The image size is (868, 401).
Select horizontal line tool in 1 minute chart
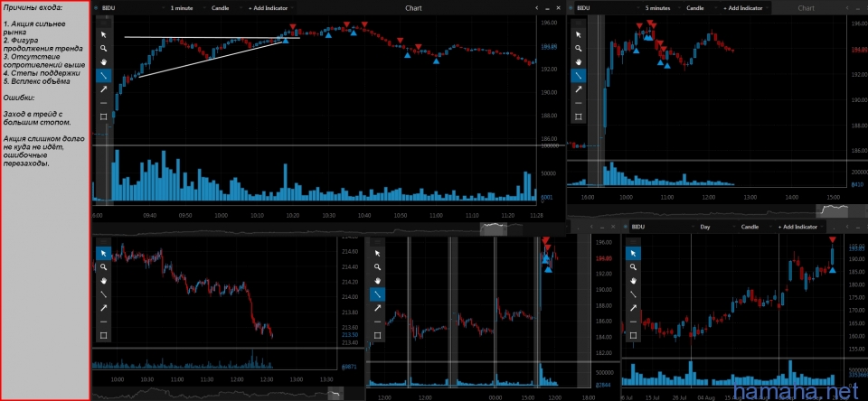pos(103,103)
